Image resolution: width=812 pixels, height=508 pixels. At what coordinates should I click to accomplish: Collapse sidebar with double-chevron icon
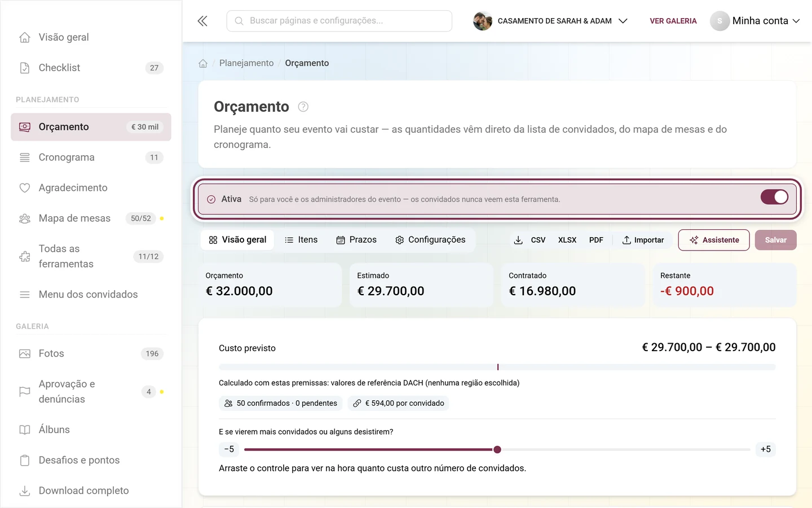tap(202, 21)
